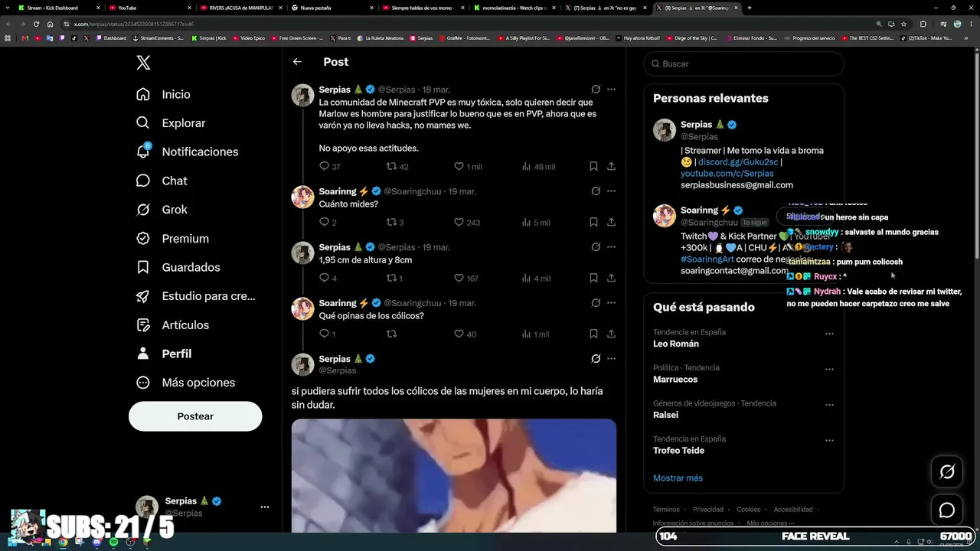Go back using the Post header arrow
980x551 pixels.
[x=297, y=62]
